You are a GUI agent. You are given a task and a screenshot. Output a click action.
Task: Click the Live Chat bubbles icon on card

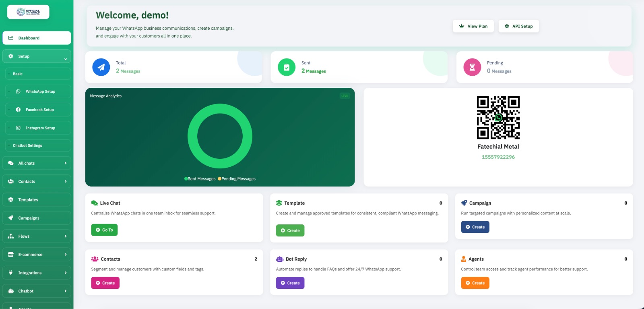point(95,203)
